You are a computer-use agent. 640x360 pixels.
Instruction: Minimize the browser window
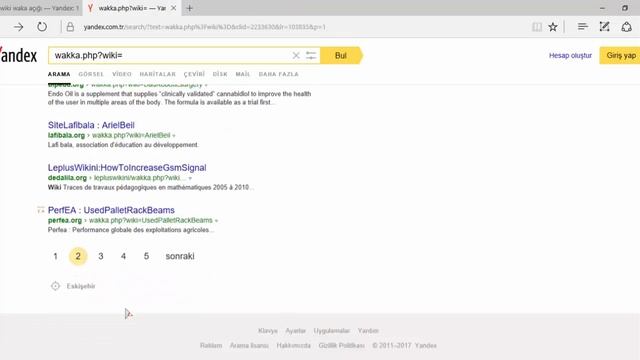tap(602, 8)
